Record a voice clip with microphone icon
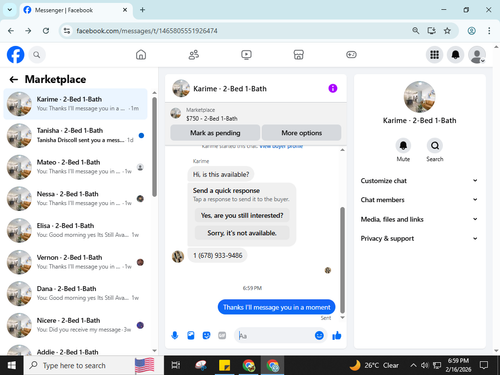Screen dimensions: 500x375 [x=175, y=335]
